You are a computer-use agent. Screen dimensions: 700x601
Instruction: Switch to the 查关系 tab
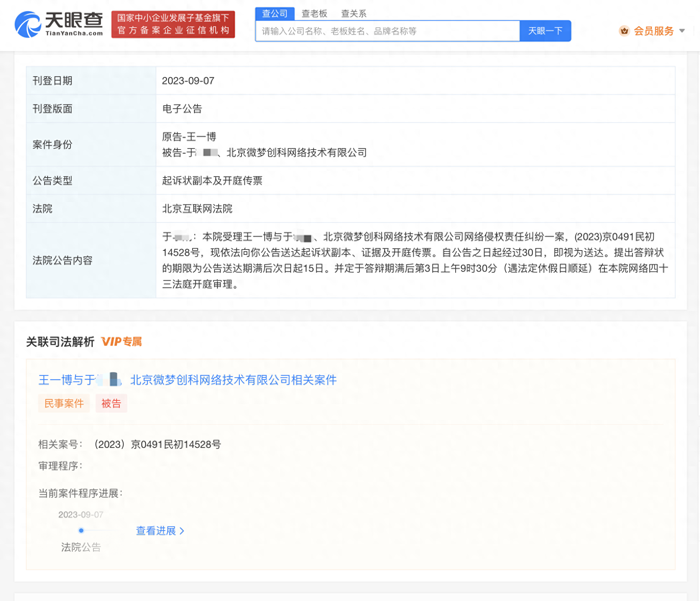[x=354, y=14]
